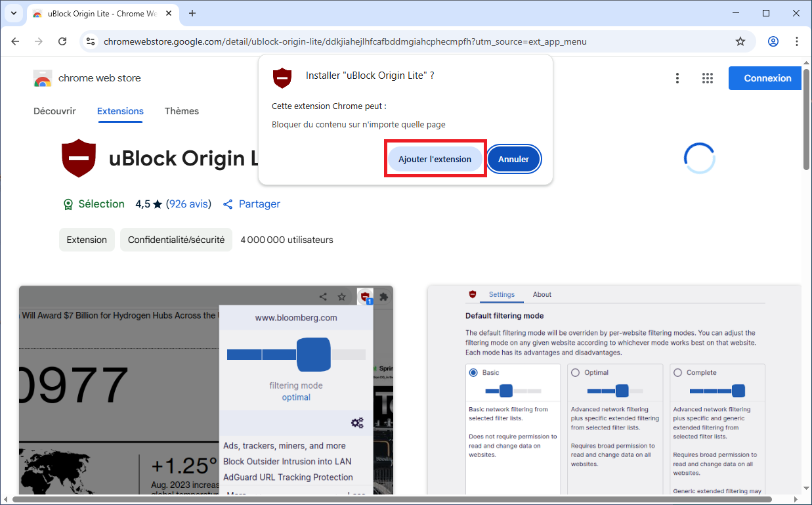Click the Partager share link

click(252, 204)
